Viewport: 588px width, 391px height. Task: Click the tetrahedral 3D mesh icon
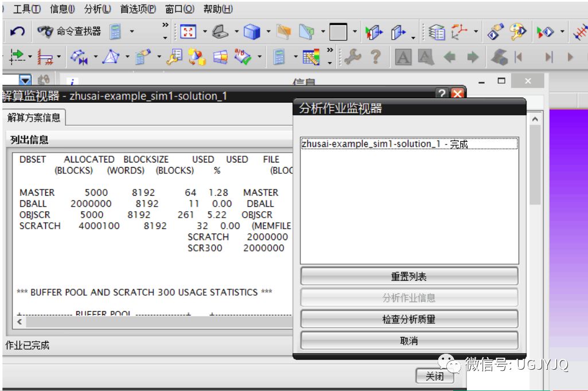(111, 57)
